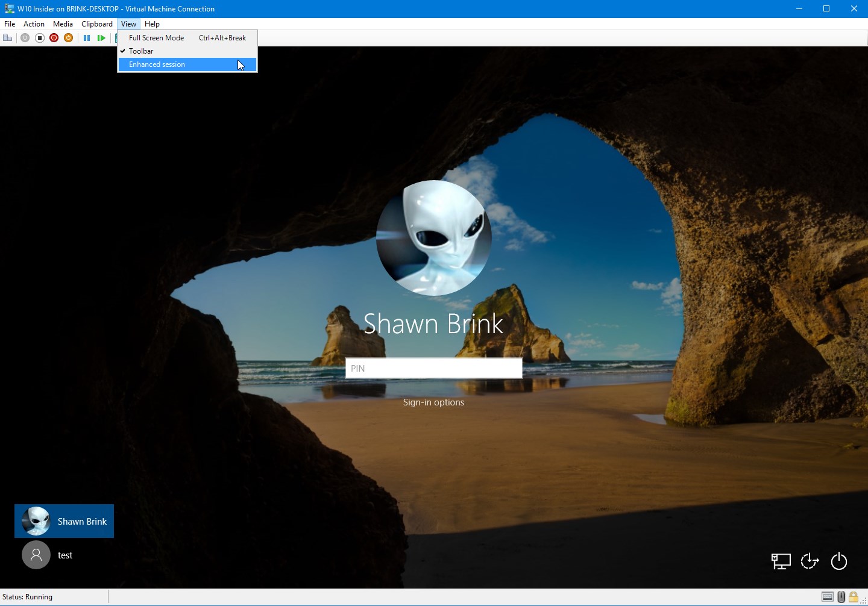Click the Status: Running text in status bar

pos(28,597)
